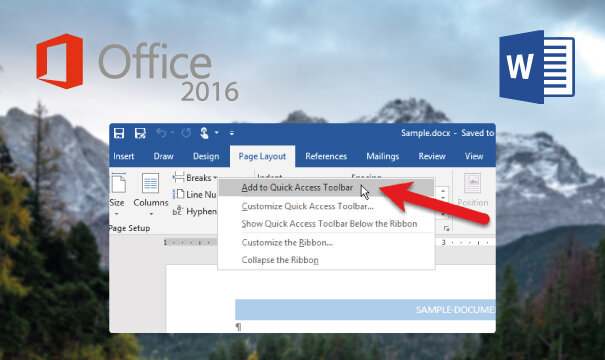
Task: Click the SAMPLE-DOCUME heading in document
Action: [x=455, y=310]
